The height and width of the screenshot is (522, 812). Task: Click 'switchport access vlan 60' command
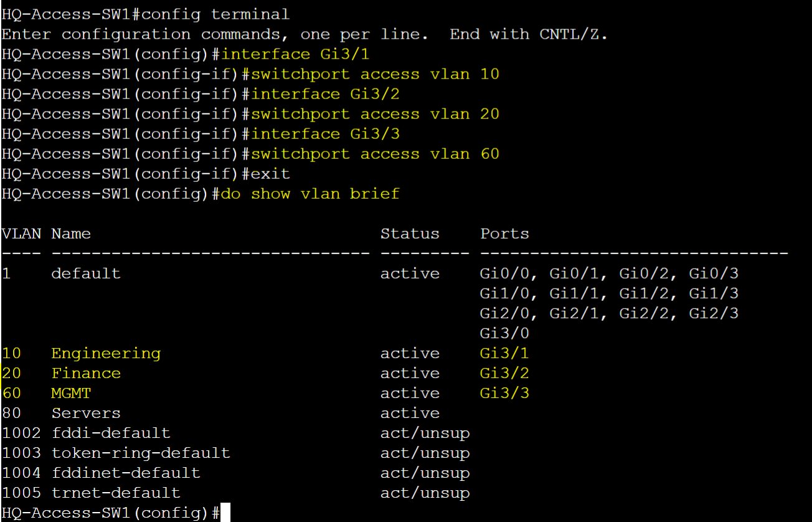pos(375,154)
